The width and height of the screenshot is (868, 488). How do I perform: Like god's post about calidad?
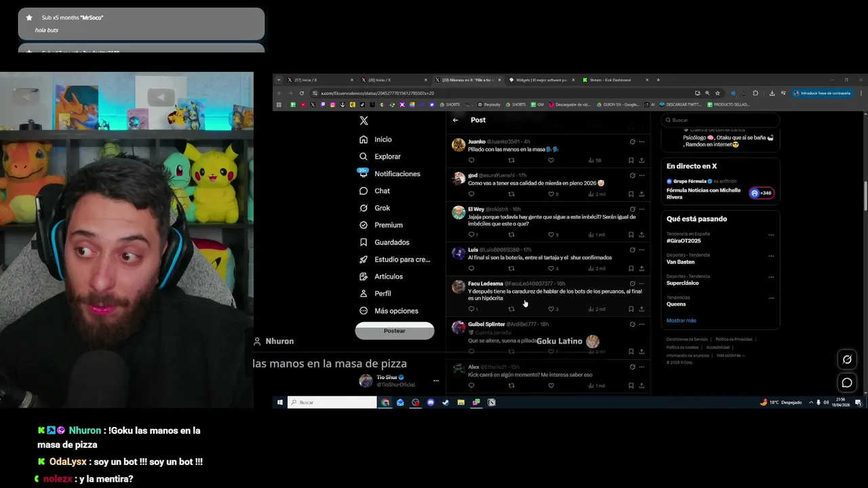551,194
